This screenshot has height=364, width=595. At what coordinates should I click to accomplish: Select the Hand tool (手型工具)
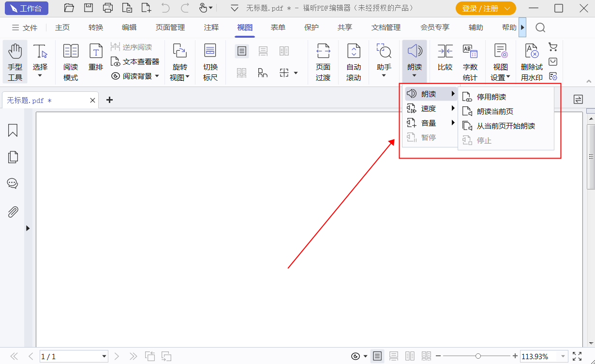click(x=15, y=61)
